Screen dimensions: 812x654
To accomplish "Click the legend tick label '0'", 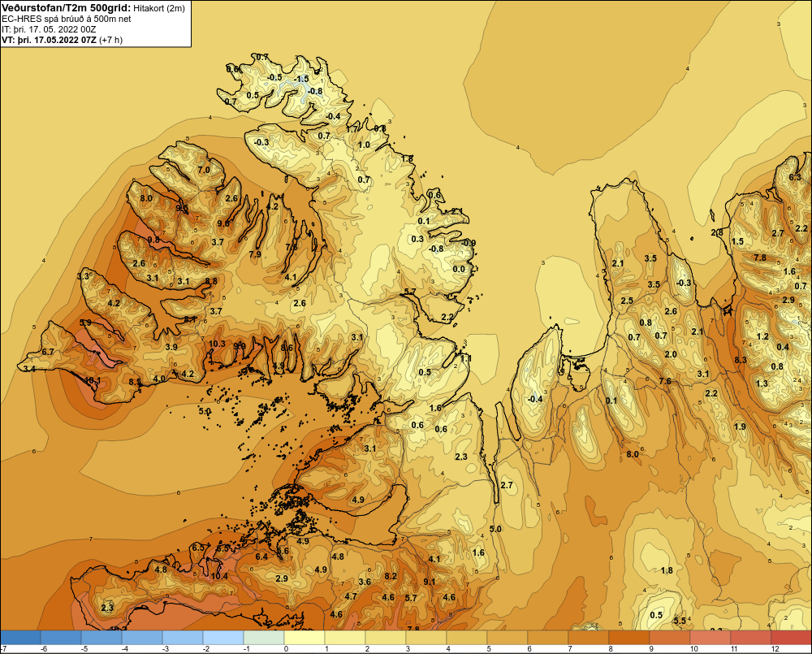I will pos(286,649).
